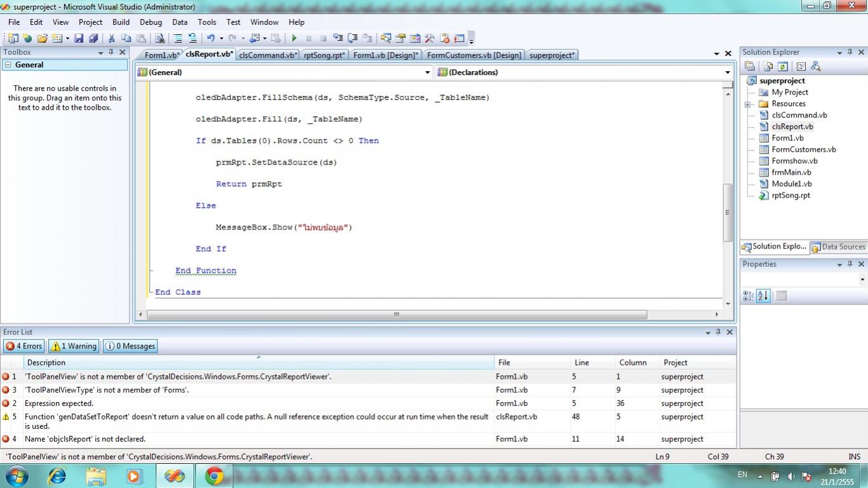Click the Windows Start button
Viewport: 868px width, 488px height.
pos(15,476)
